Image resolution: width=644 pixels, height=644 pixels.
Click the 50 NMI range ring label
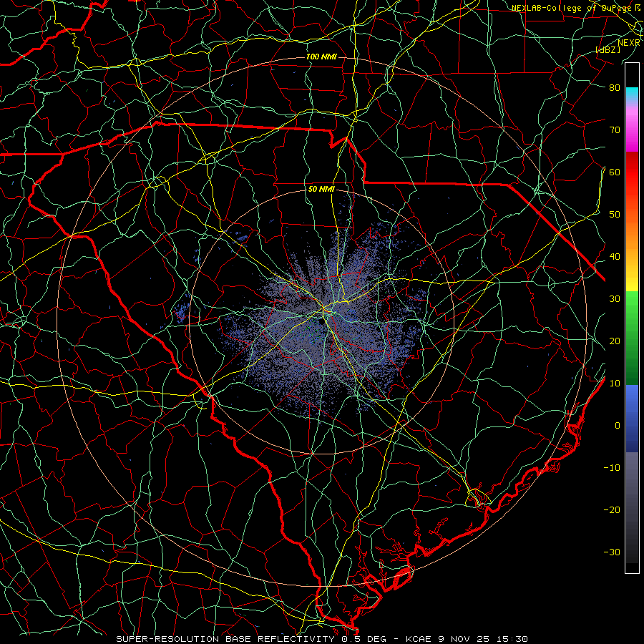[321, 190]
